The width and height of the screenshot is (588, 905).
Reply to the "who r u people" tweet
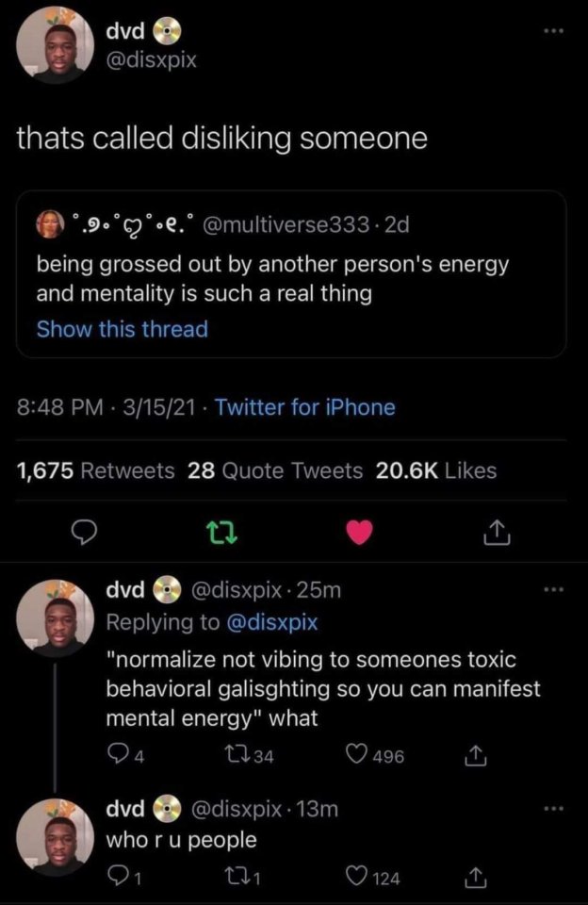tap(116, 878)
